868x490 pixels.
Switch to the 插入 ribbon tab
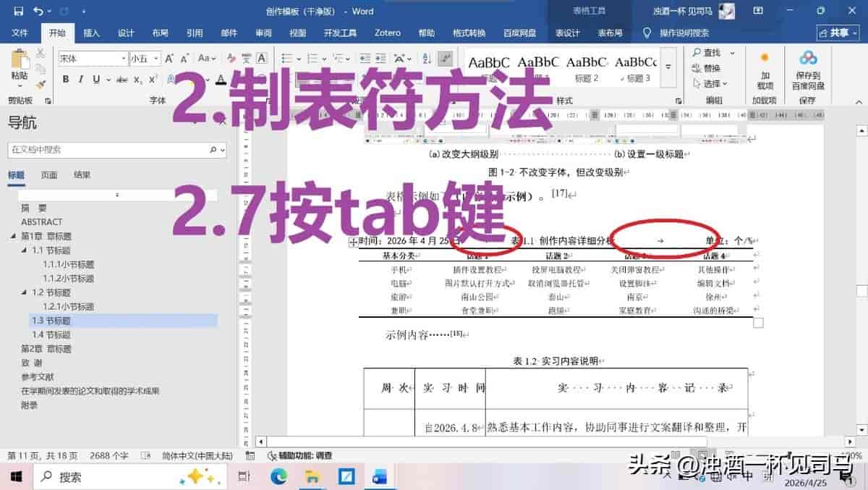(x=92, y=33)
